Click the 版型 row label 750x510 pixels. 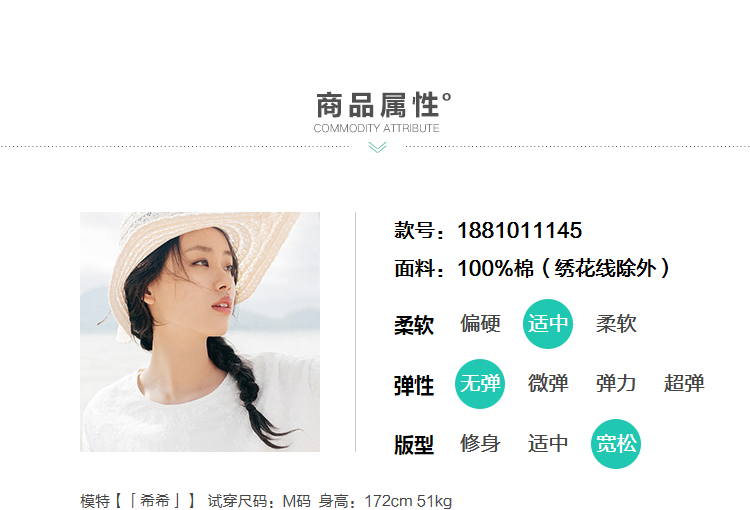[414, 445]
